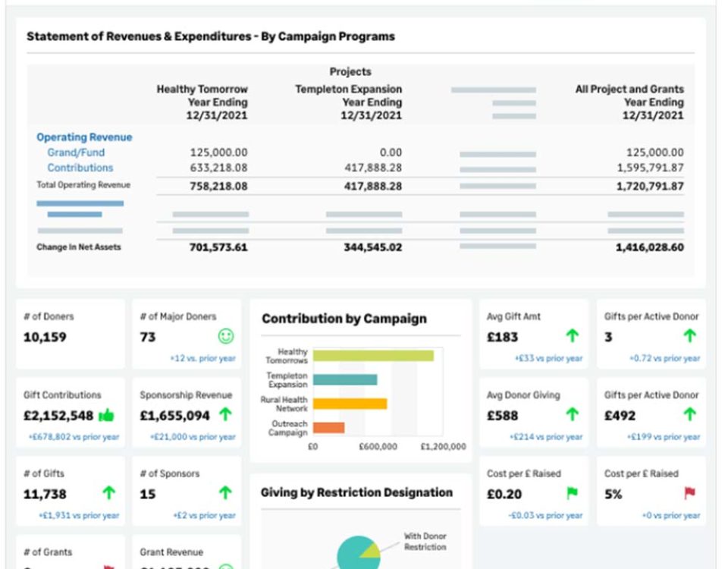This screenshot has width=728, height=569.
Task: Click the Grant Revenue card label
Action: [172, 552]
